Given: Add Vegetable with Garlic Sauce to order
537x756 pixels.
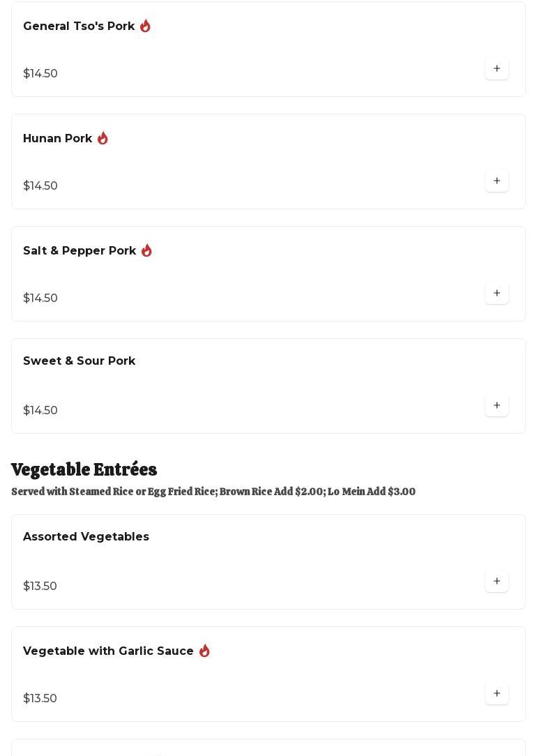Looking at the screenshot, I should pos(497,693).
